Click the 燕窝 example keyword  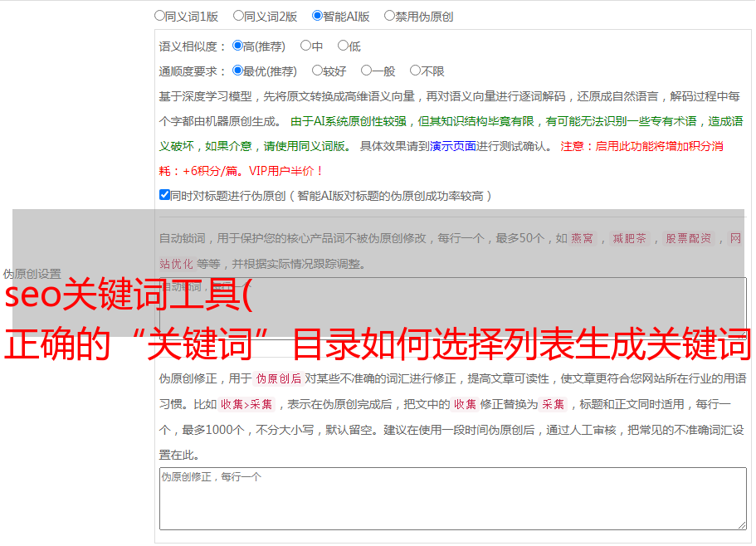click(583, 238)
